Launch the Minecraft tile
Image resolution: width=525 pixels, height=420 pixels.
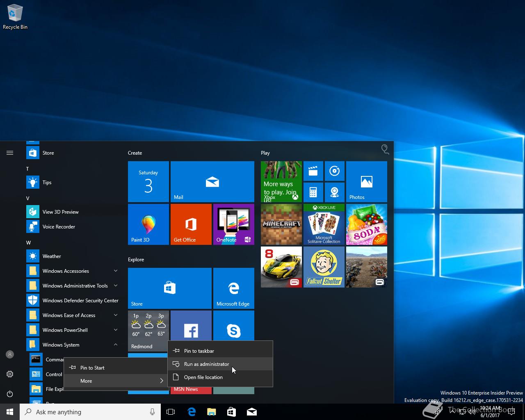[281, 224]
